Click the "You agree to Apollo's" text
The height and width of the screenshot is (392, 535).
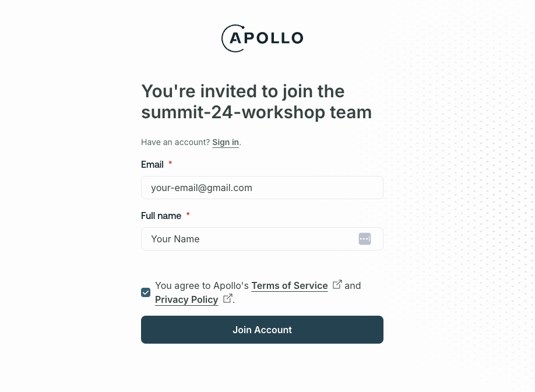(202, 285)
